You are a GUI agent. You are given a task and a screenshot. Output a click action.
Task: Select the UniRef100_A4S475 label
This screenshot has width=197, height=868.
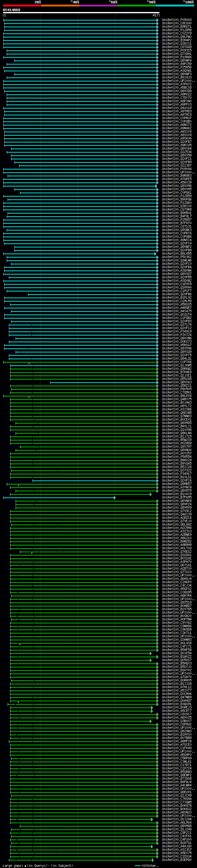[177, 311]
